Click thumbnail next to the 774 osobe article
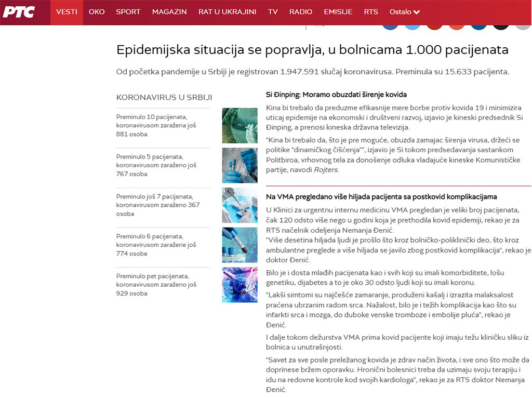This screenshot has height=399, width=532. tap(240, 245)
